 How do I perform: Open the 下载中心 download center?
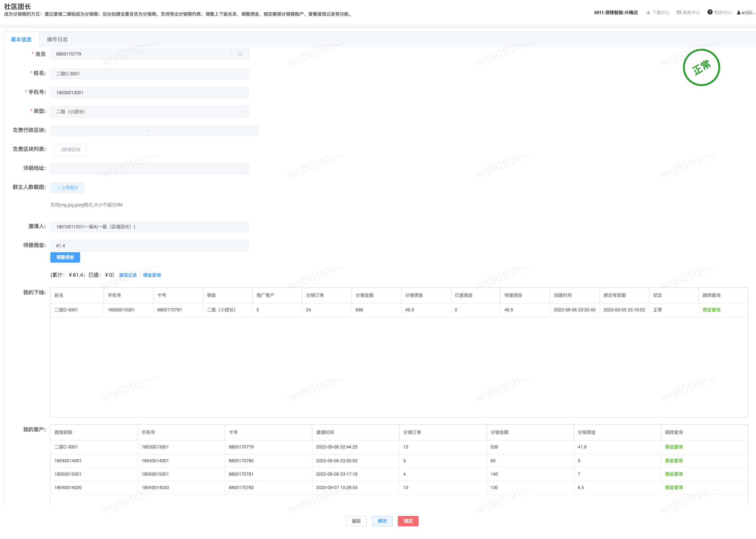click(658, 13)
